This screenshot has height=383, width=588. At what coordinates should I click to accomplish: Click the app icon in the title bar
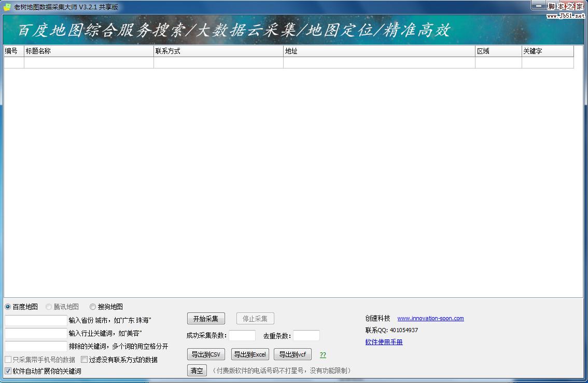click(7, 7)
